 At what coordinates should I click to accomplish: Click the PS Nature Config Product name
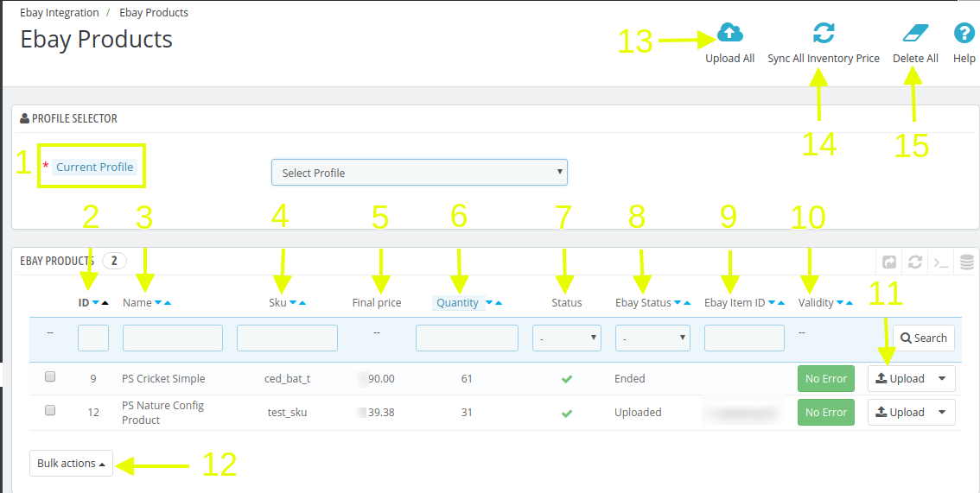(x=162, y=413)
